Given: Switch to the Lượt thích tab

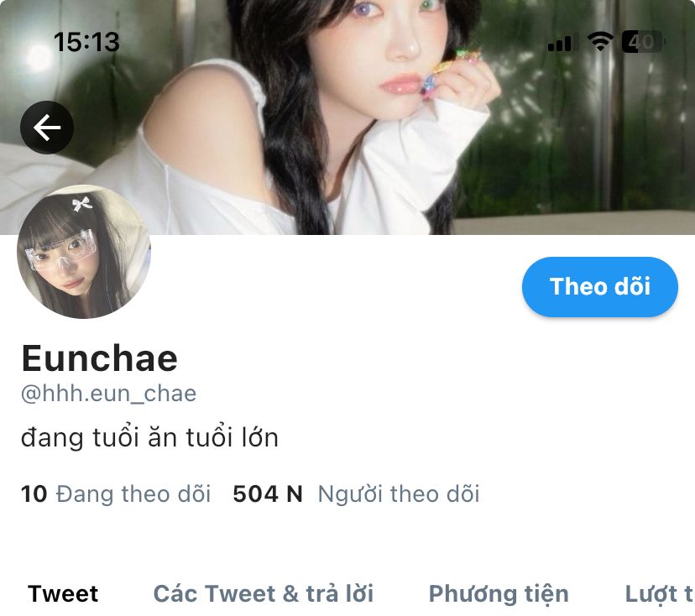Looking at the screenshot, I should (x=660, y=594).
